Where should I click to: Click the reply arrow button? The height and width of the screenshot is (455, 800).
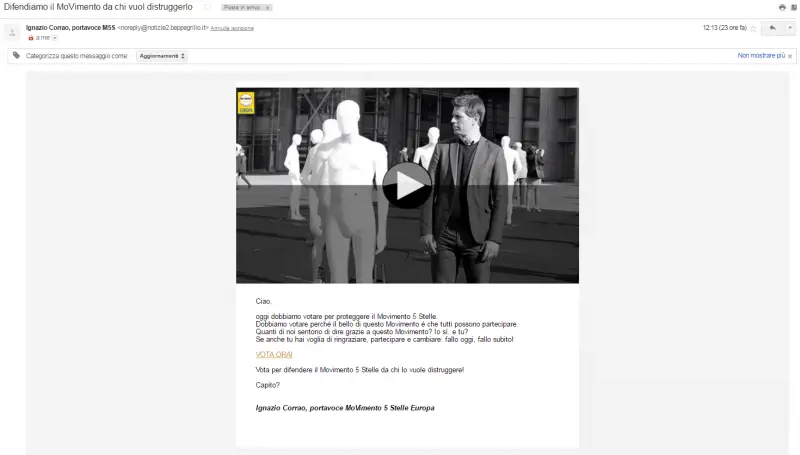772,28
